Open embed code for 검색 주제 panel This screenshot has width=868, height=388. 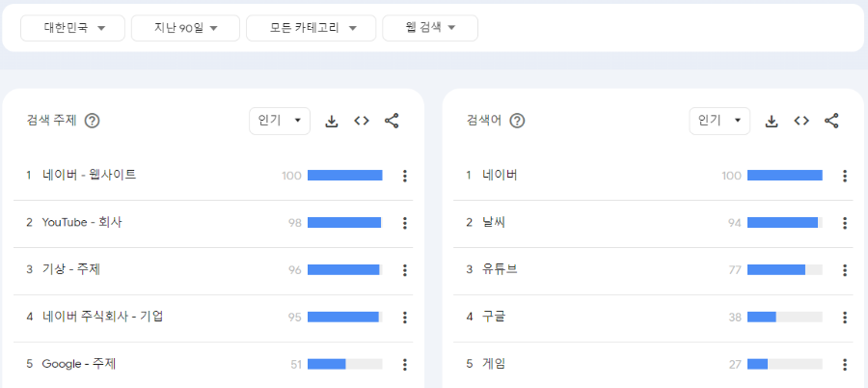tap(362, 121)
